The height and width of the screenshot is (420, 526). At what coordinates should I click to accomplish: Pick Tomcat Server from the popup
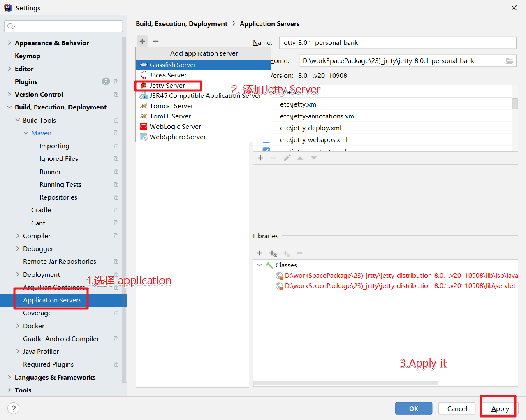pyautogui.click(x=203, y=106)
